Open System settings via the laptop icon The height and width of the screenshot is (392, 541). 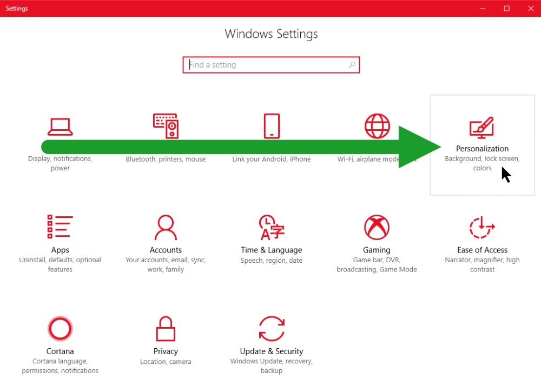(60, 127)
